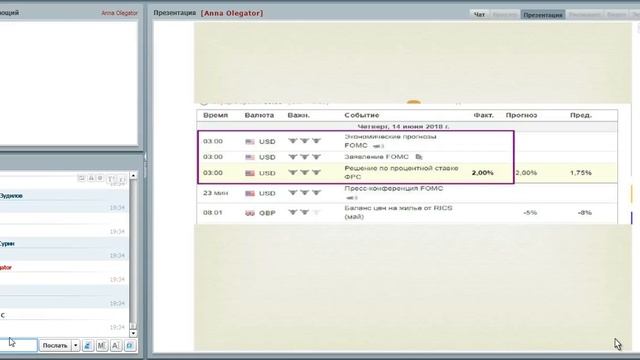Click the Пресс-конференция FOMC event

coord(393,189)
